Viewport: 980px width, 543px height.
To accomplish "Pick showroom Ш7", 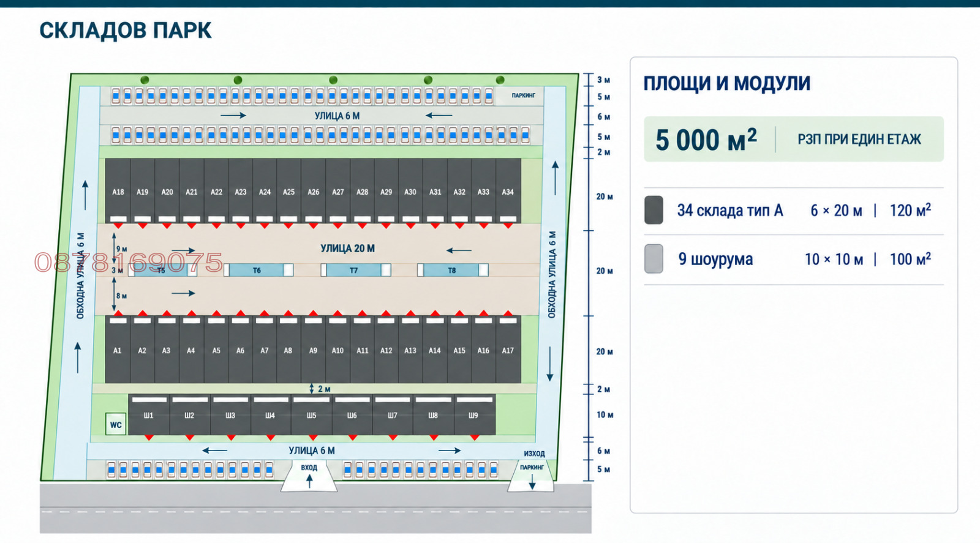I will [x=393, y=415].
